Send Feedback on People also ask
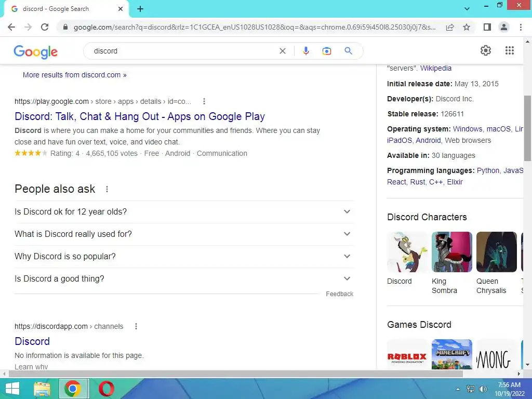The height and width of the screenshot is (399, 532). tap(340, 294)
